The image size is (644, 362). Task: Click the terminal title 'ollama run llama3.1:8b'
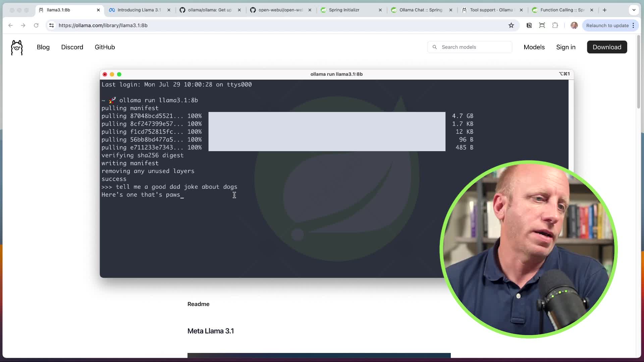coord(336,74)
